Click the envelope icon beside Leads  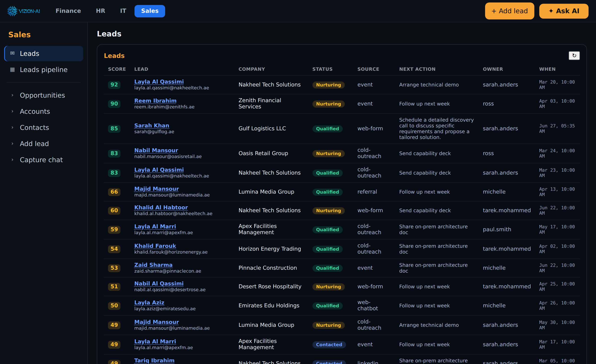point(12,53)
